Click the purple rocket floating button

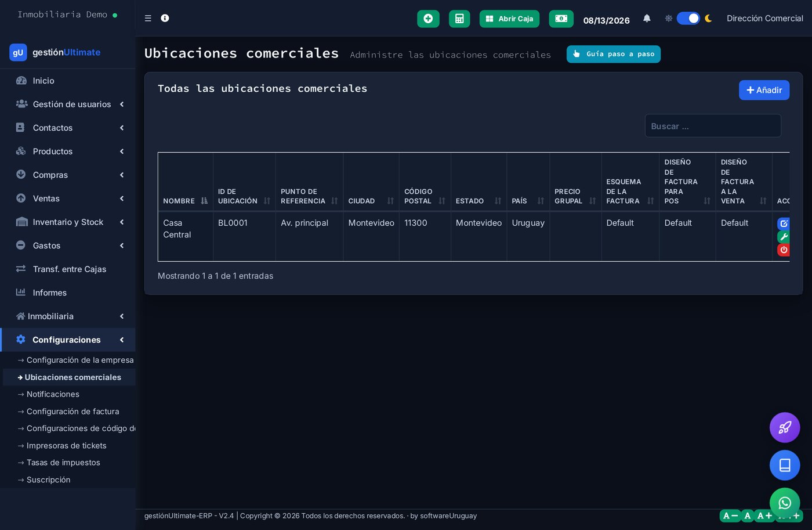coord(785,428)
